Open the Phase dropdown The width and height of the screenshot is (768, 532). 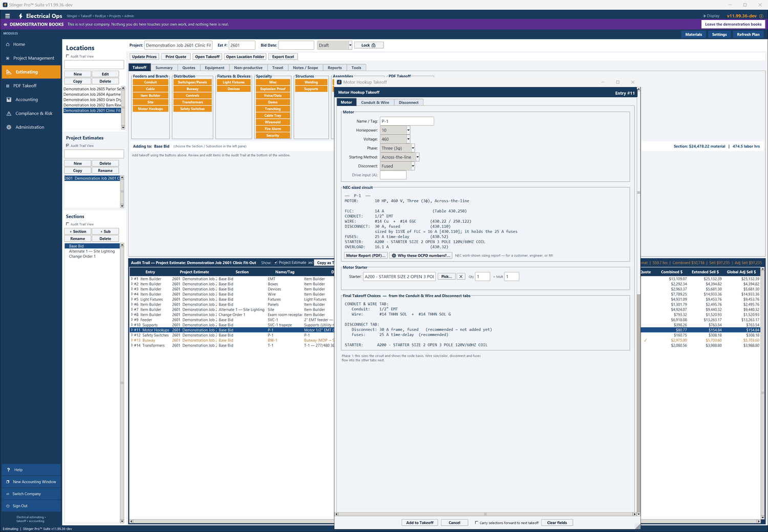point(413,148)
